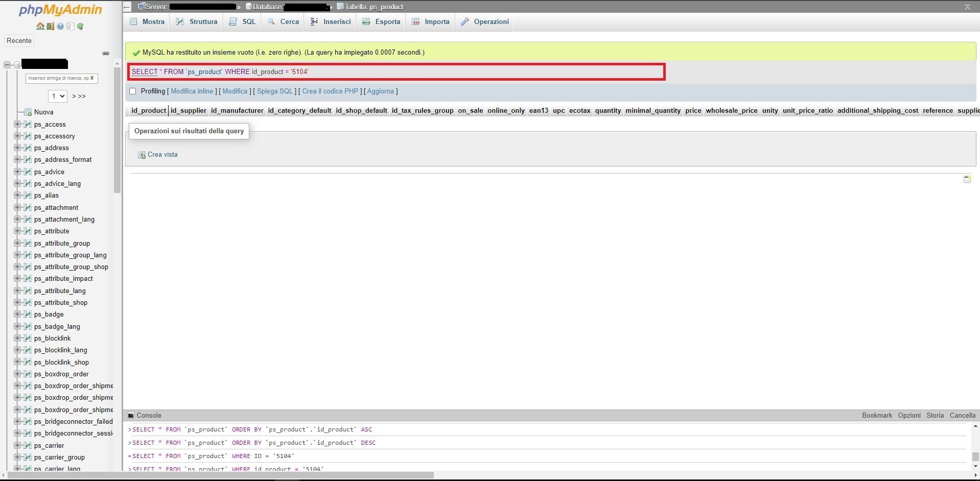Go to next page with the > arrow

pos(74,96)
